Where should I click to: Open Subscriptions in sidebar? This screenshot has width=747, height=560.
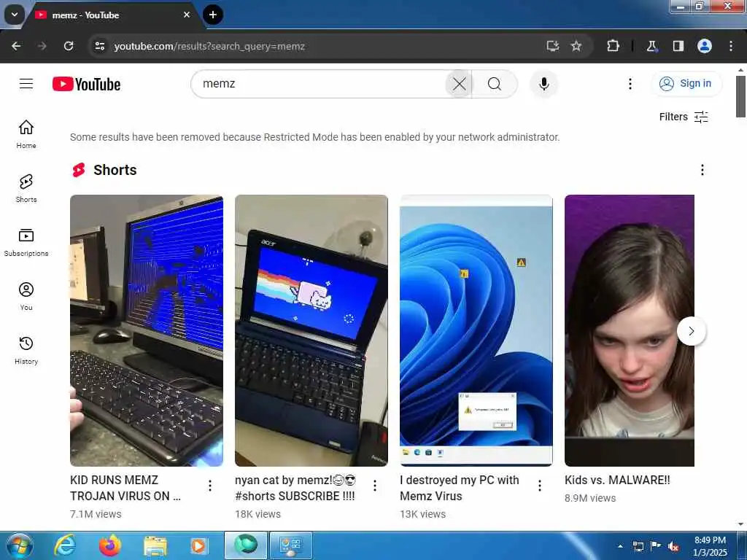[x=26, y=242]
